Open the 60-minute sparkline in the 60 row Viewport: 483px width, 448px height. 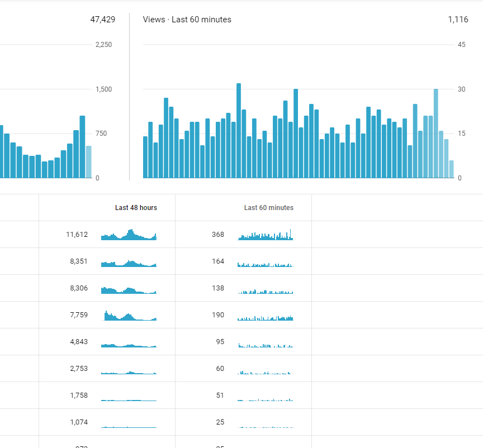(x=266, y=373)
